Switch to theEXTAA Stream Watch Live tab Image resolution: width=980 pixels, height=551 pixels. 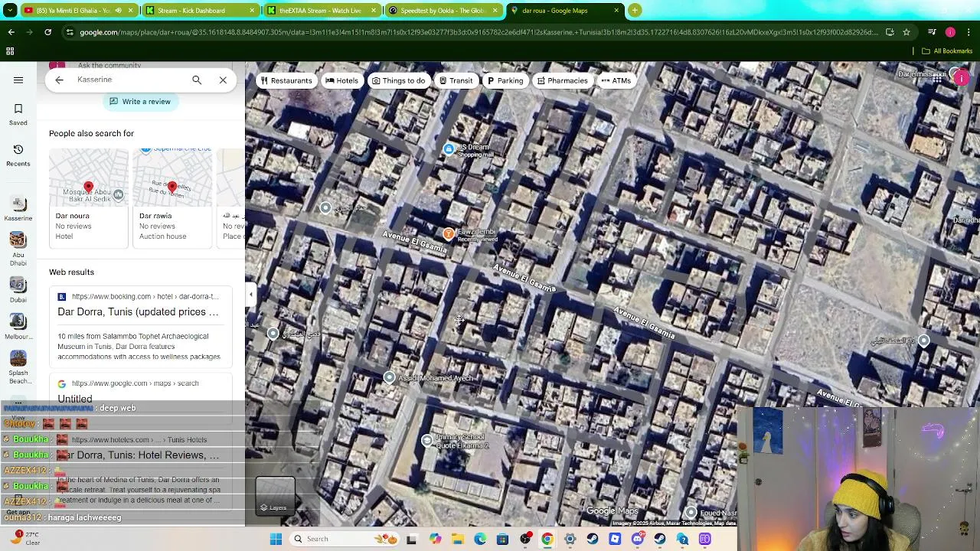point(322,11)
